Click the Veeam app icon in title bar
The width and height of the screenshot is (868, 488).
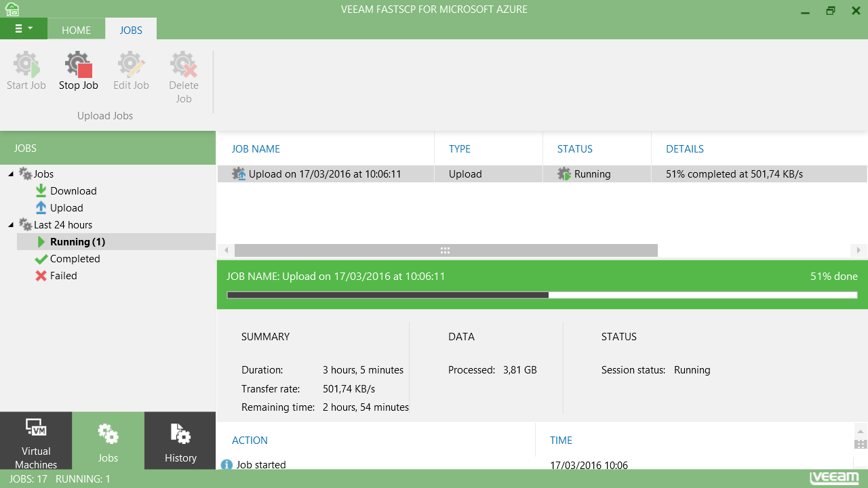pos(12,9)
